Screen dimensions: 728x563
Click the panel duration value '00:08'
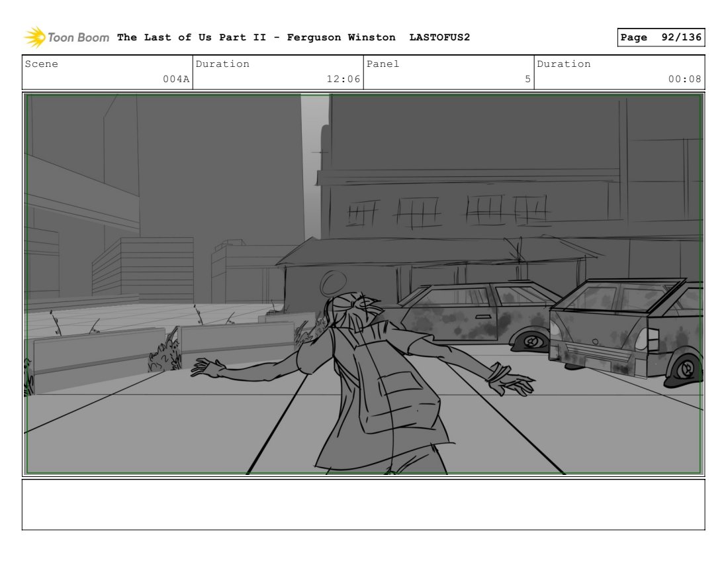(684, 79)
